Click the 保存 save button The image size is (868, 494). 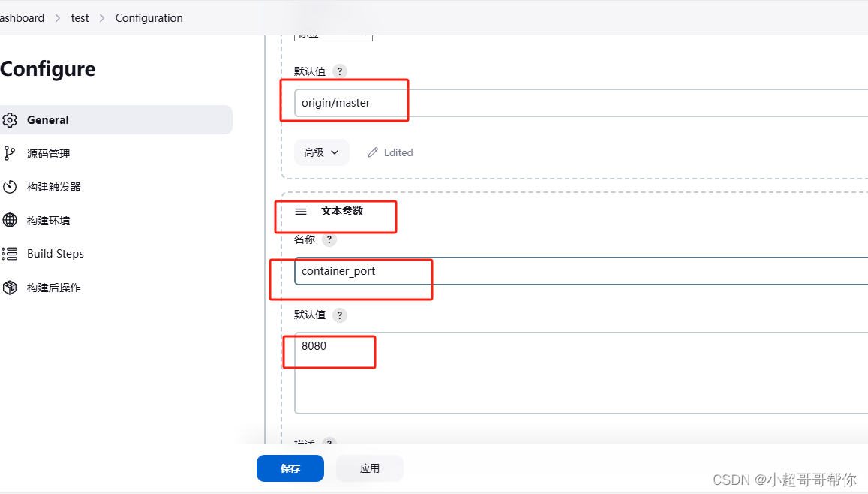click(x=290, y=468)
